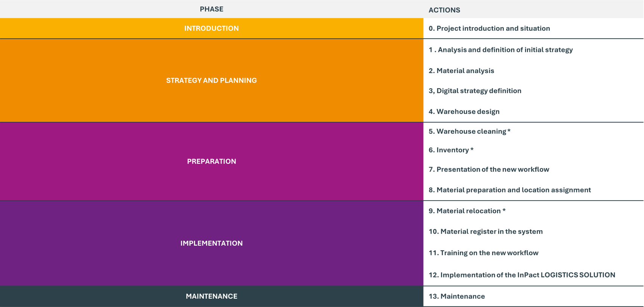The width and height of the screenshot is (644, 307).
Task: Click action 10. Material register in the system
Action: point(486,232)
